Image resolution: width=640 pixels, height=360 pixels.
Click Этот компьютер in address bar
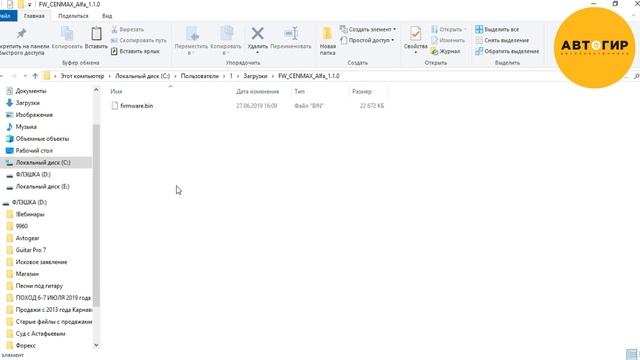(82, 76)
